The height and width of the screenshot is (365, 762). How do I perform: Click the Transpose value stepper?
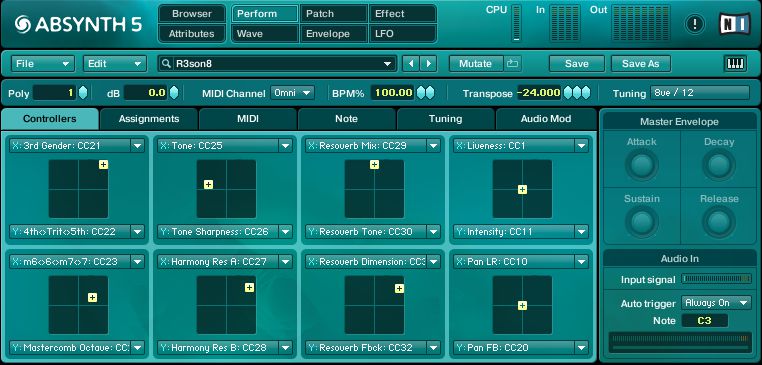pyautogui.click(x=577, y=92)
